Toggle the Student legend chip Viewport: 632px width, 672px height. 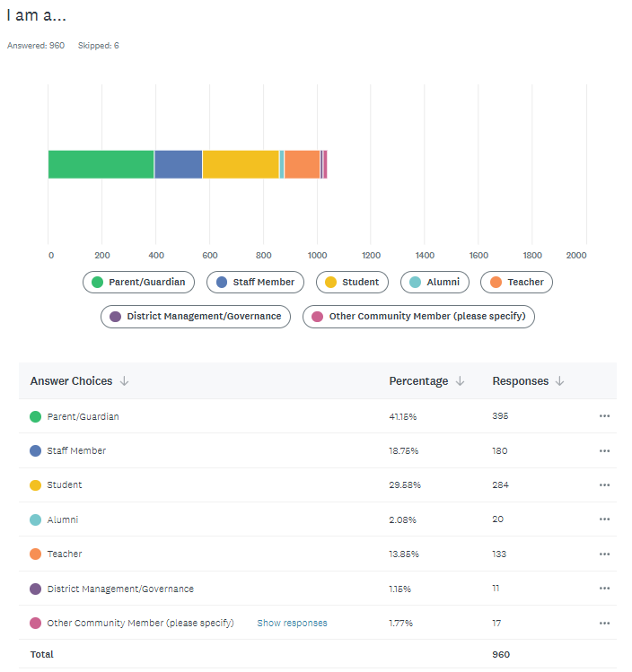[352, 282]
